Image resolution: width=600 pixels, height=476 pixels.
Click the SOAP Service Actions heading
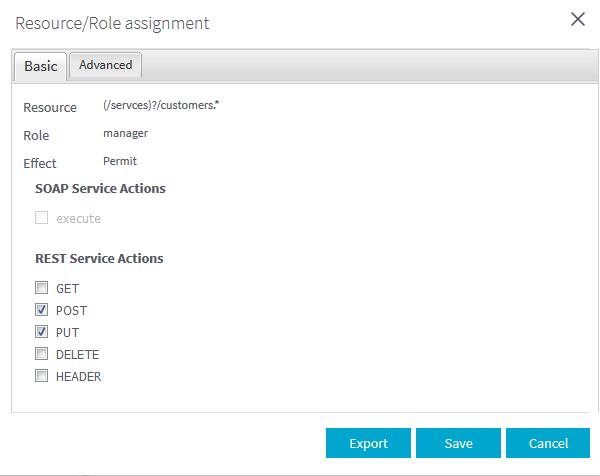[x=100, y=188]
